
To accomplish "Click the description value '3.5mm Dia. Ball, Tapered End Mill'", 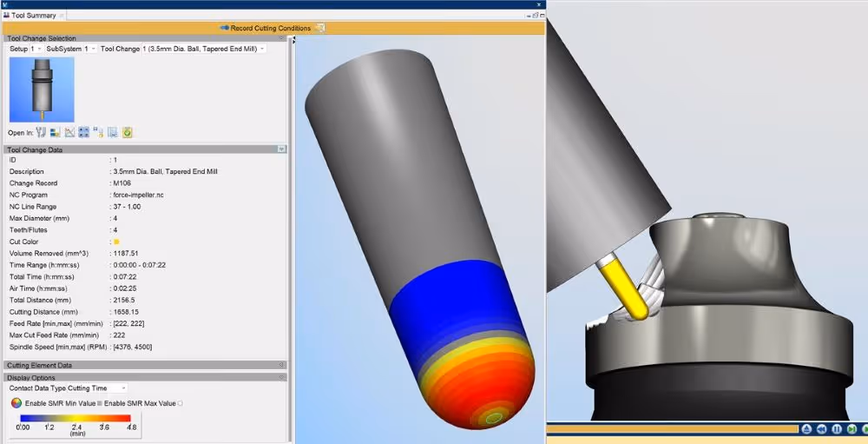I will (165, 171).
